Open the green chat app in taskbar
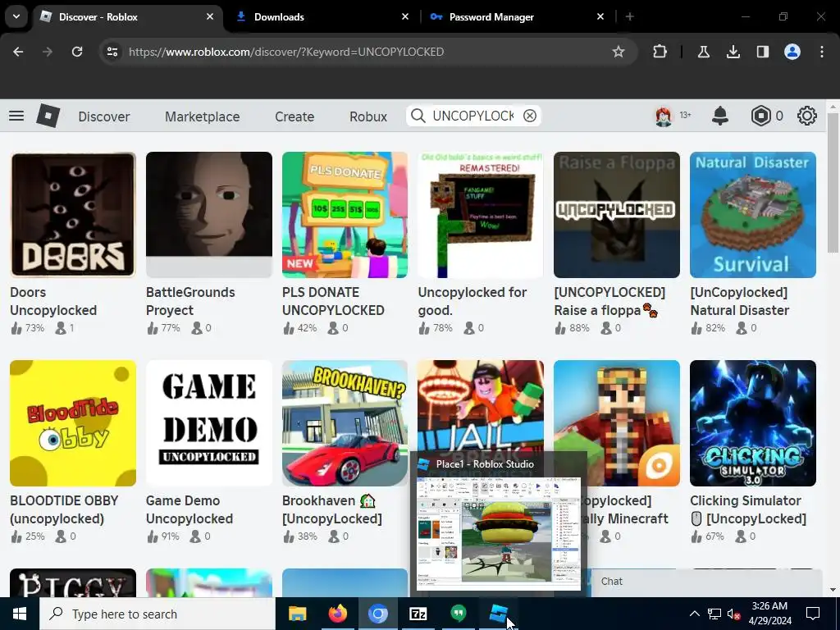This screenshot has width=840, height=630. [x=458, y=614]
